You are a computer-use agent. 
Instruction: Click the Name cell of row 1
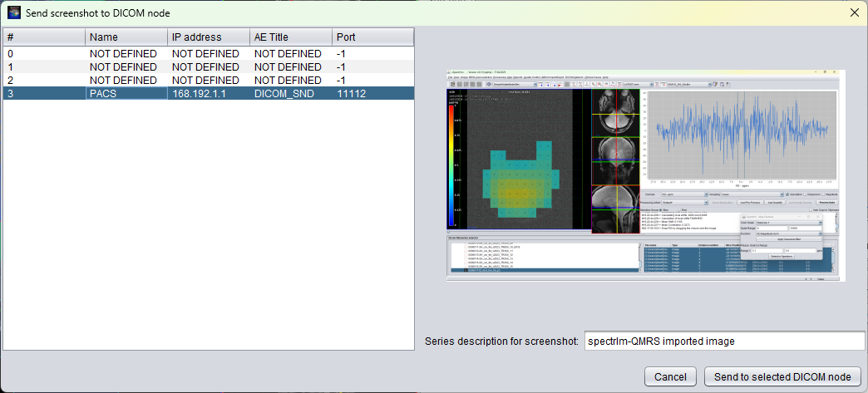126,67
